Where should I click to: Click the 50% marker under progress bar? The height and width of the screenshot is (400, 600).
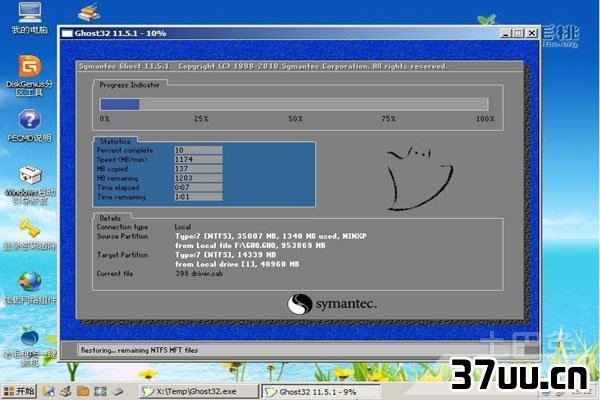click(x=295, y=119)
